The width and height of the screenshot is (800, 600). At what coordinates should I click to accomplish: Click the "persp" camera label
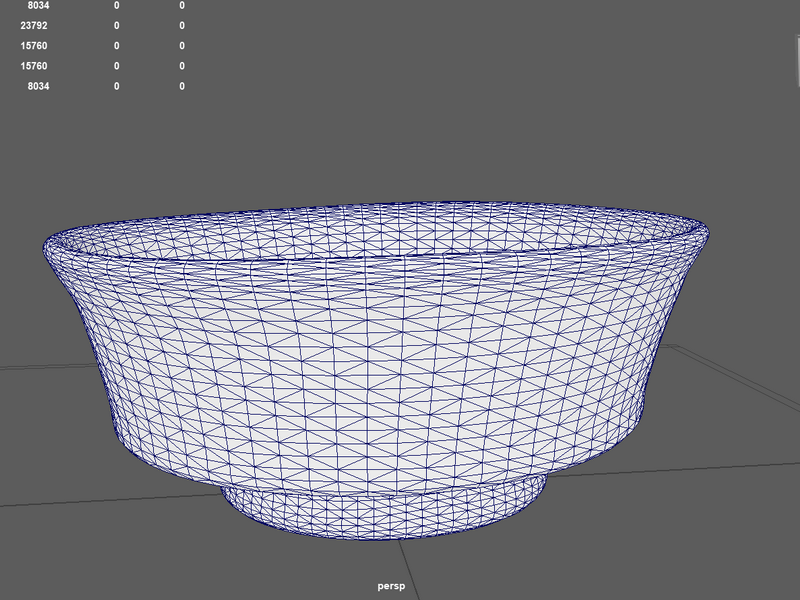point(391,586)
